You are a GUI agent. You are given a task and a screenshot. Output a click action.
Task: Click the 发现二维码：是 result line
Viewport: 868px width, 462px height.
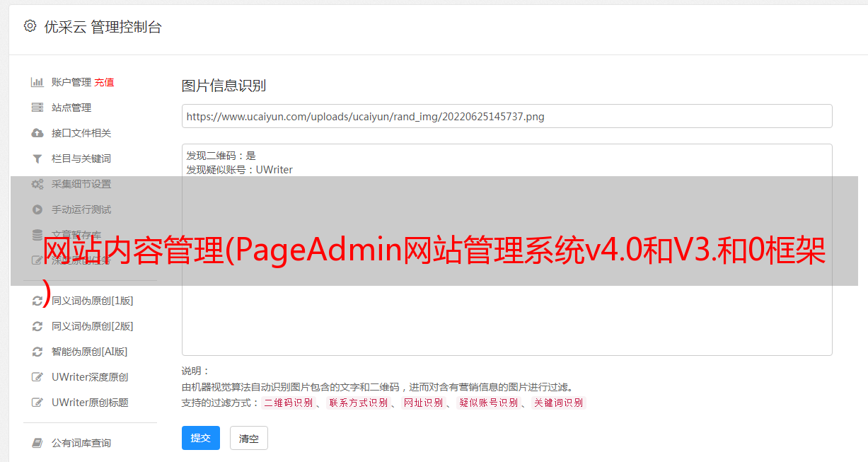coord(221,156)
